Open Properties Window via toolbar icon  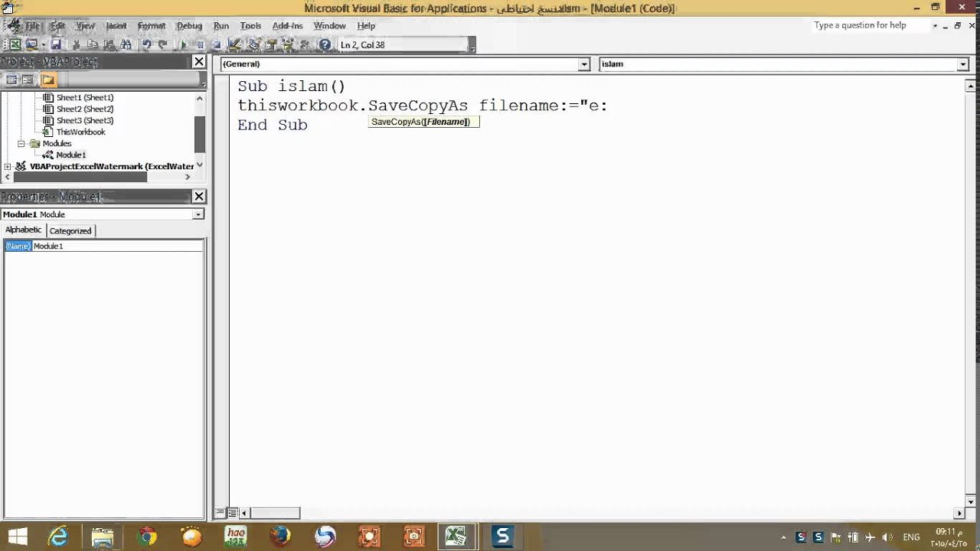pyautogui.click(x=271, y=44)
